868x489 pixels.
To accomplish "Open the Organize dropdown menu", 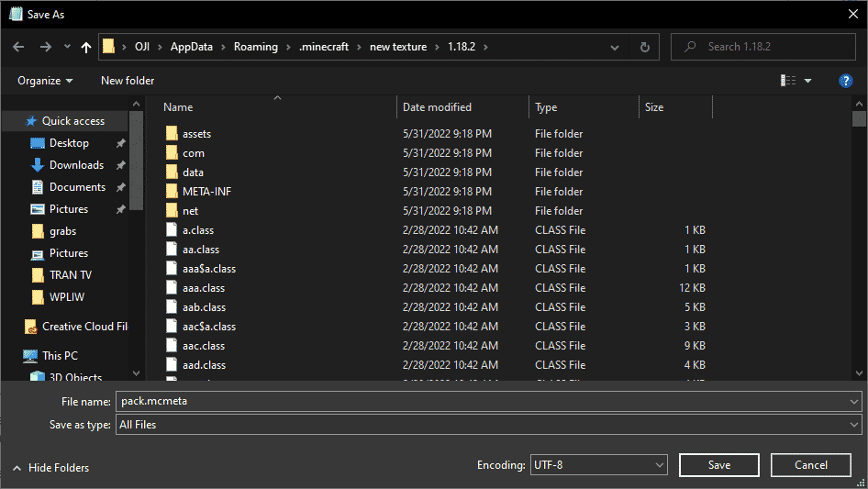I will pos(45,81).
